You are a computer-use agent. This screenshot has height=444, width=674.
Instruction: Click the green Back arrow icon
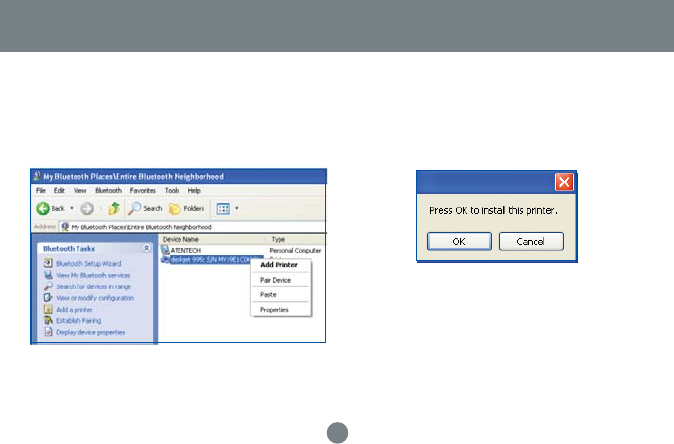[43, 208]
